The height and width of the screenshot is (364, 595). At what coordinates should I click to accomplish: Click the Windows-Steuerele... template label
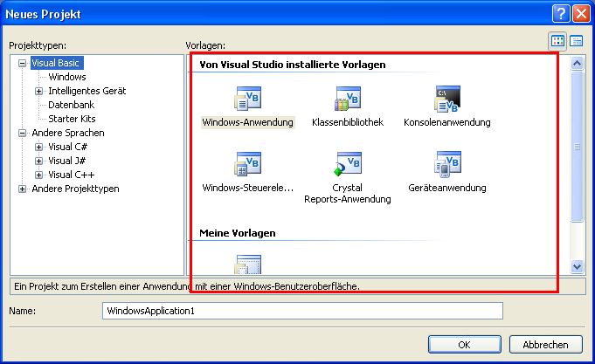pos(248,188)
